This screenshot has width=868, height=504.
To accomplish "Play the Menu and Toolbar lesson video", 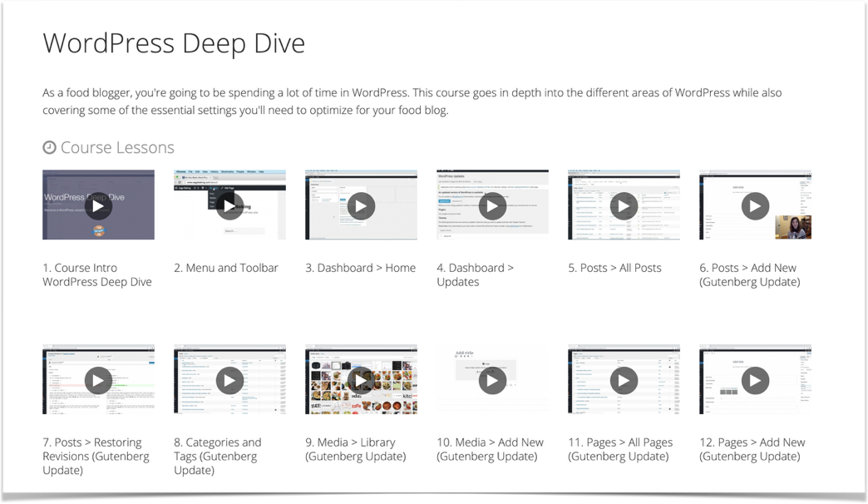I will (x=229, y=206).
